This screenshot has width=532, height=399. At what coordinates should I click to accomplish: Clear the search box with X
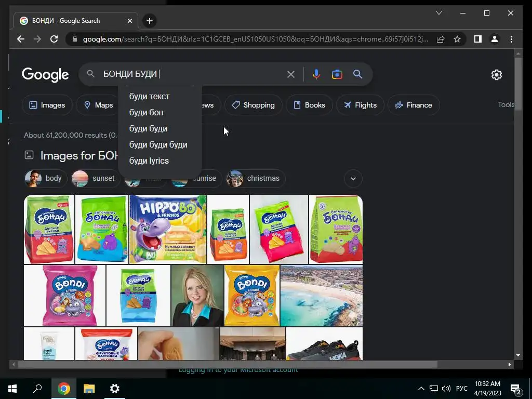[x=291, y=74]
